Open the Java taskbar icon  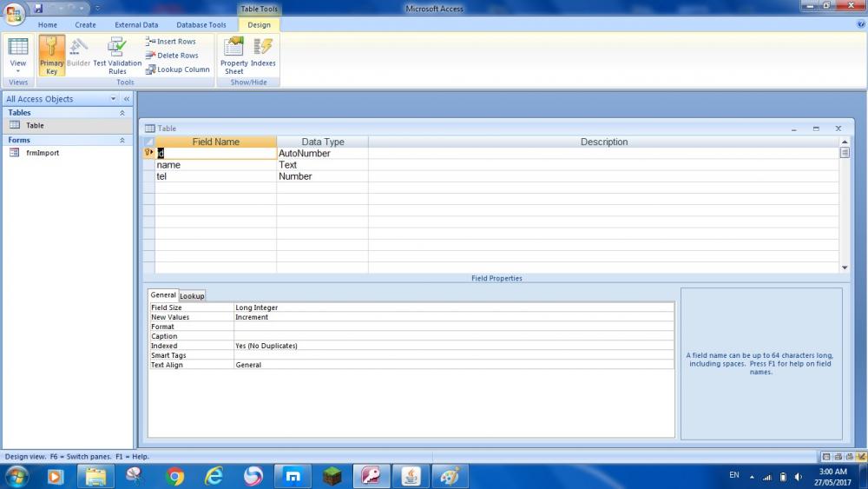click(x=411, y=476)
